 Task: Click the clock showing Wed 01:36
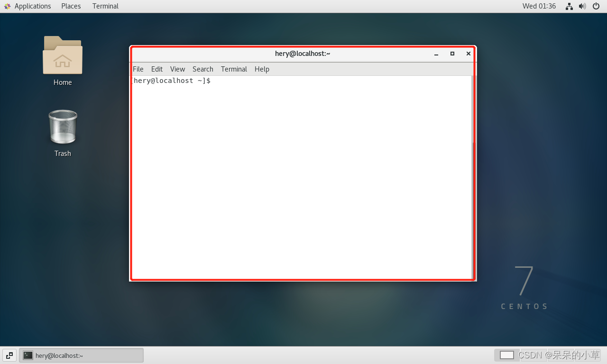point(539,6)
